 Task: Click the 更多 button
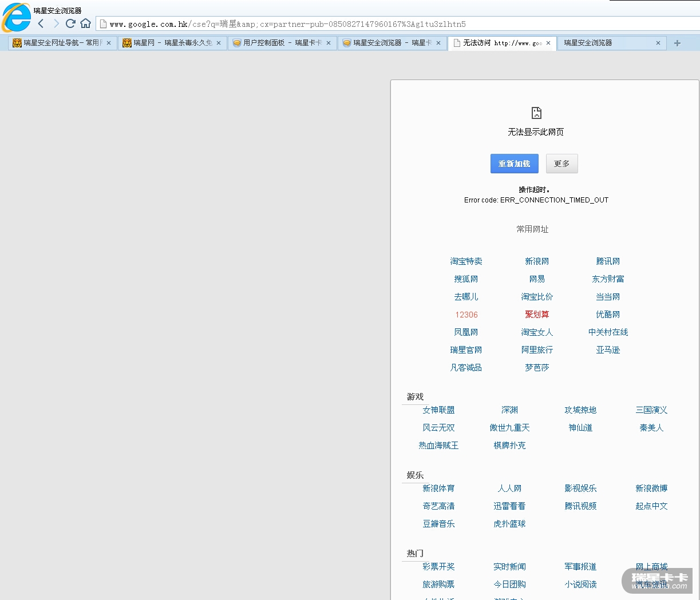point(561,164)
